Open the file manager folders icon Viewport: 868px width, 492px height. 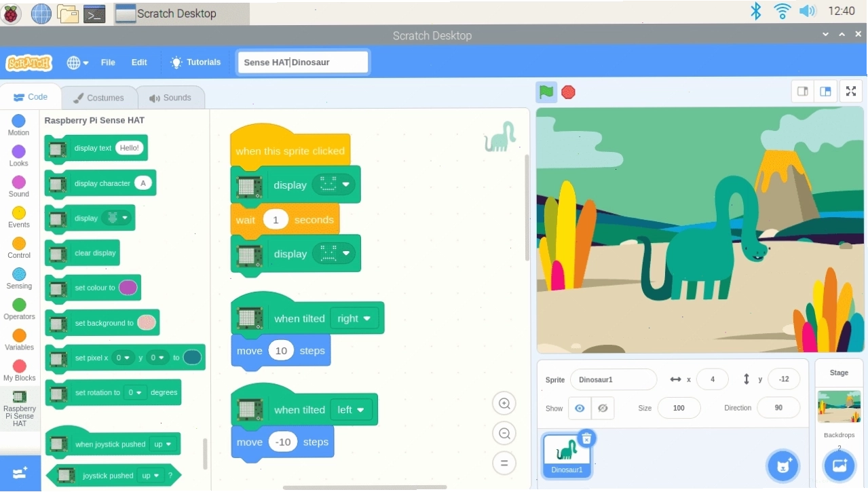[68, 13]
